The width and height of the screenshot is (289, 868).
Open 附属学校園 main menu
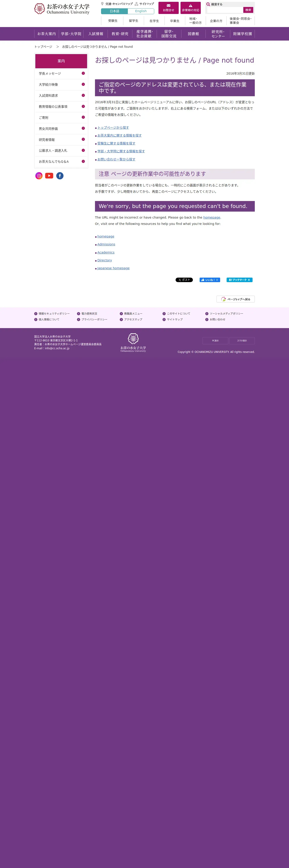click(243, 34)
